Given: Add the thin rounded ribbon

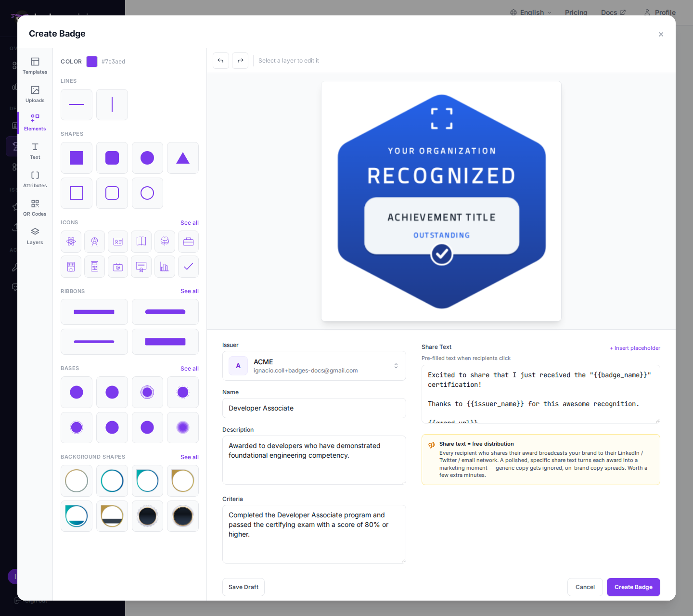Looking at the screenshot, I should pyautogui.click(x=94, y=342).
